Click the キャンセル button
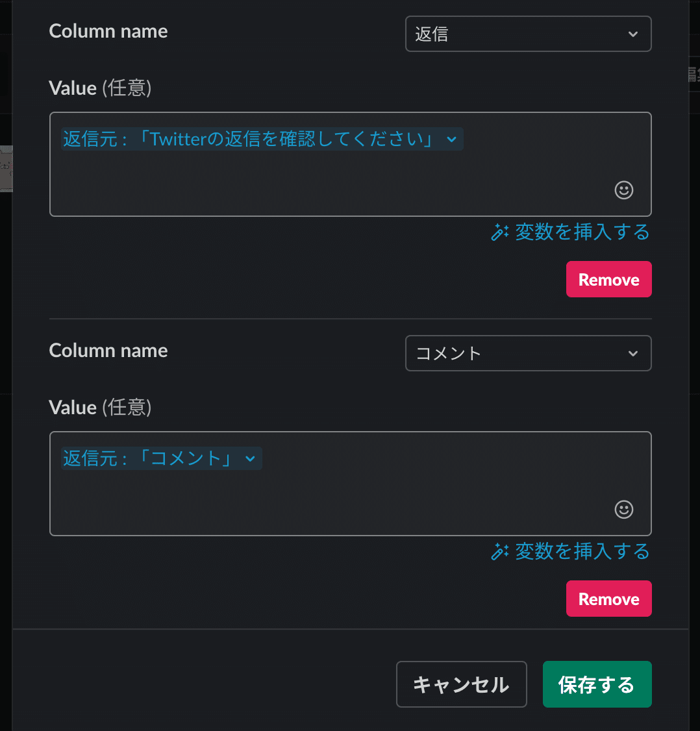Screen dimensions: 700x731 tap(461, 684)
